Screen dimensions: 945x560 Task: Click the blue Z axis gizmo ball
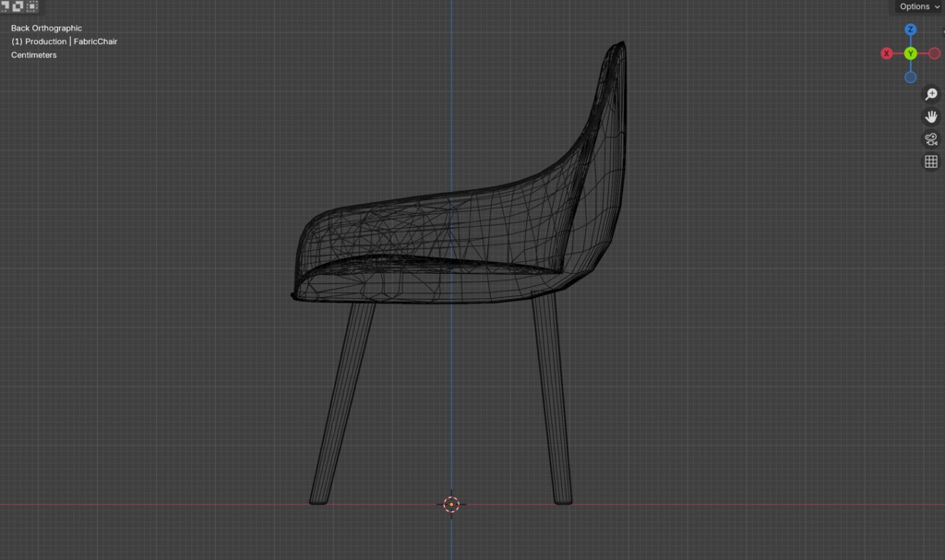910,30
